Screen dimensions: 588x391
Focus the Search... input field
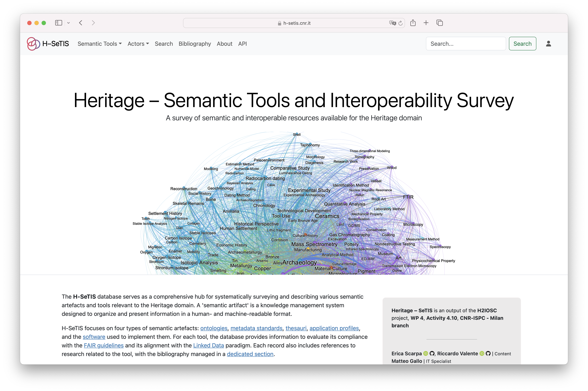click(466, 44)
